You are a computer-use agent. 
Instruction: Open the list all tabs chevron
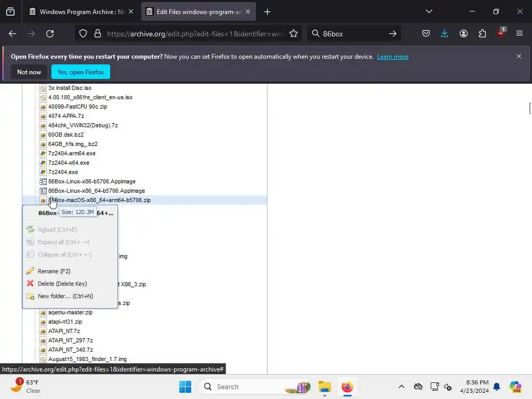(429, 11)
